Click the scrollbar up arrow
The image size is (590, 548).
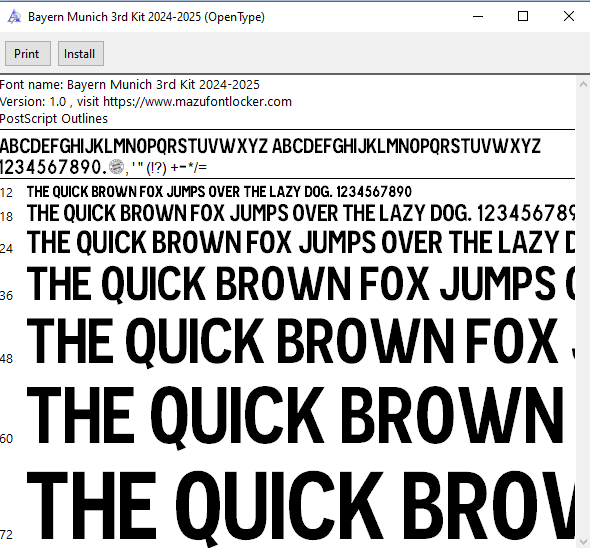(x=583, y=84)
